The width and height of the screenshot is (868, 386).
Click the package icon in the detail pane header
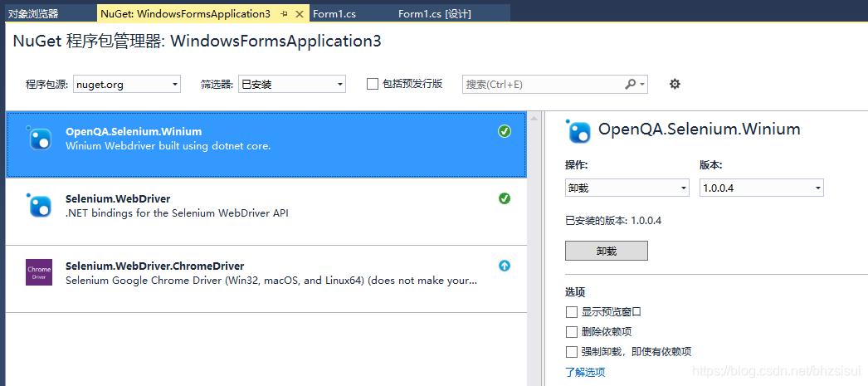click(578, 131)
